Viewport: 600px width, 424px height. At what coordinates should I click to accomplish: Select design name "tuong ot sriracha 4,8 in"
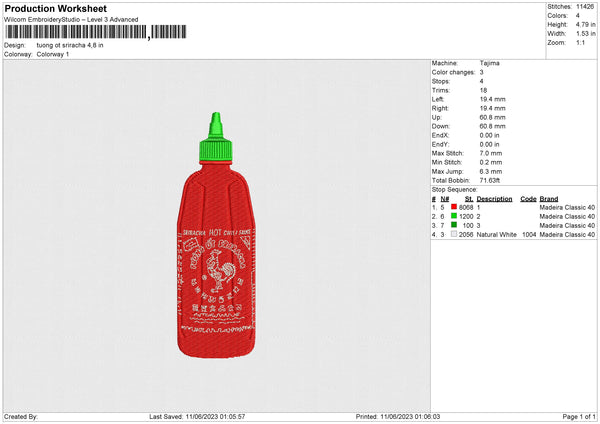(70, 45)
